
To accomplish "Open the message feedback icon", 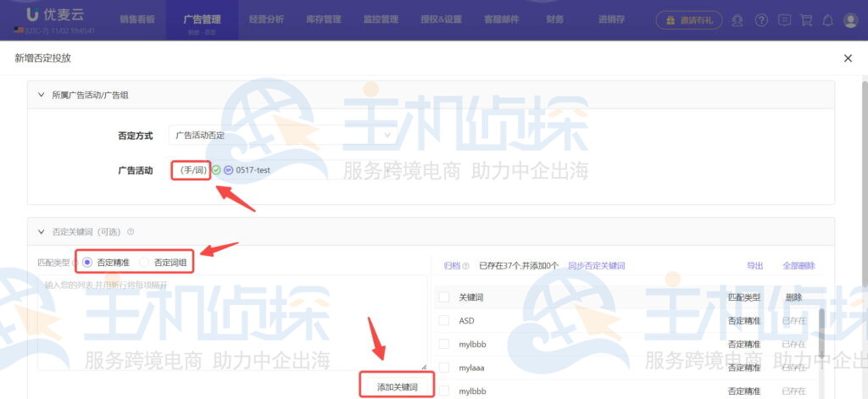I will 785,20.
